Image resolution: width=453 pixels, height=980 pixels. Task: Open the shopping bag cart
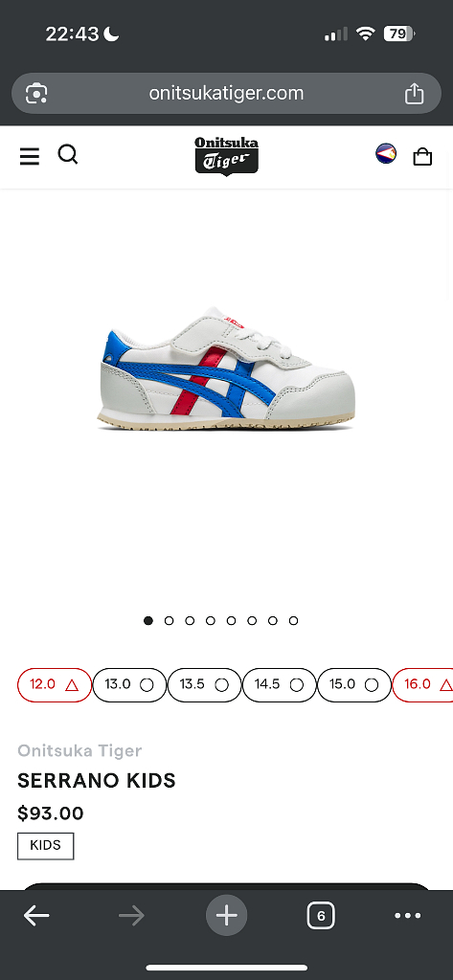tap(423, 156)
